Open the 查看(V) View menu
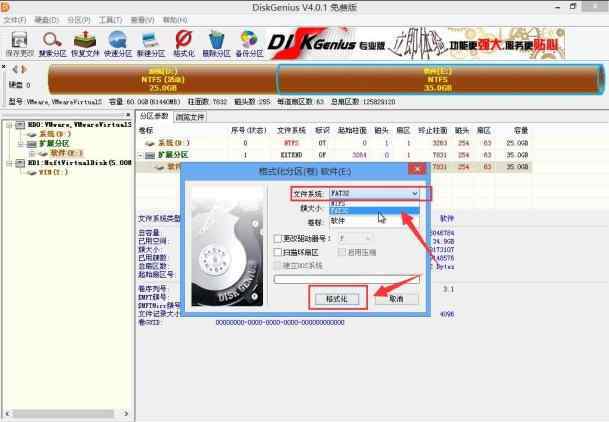Screen dimensions: 609x422 click(x=143, y=20)
